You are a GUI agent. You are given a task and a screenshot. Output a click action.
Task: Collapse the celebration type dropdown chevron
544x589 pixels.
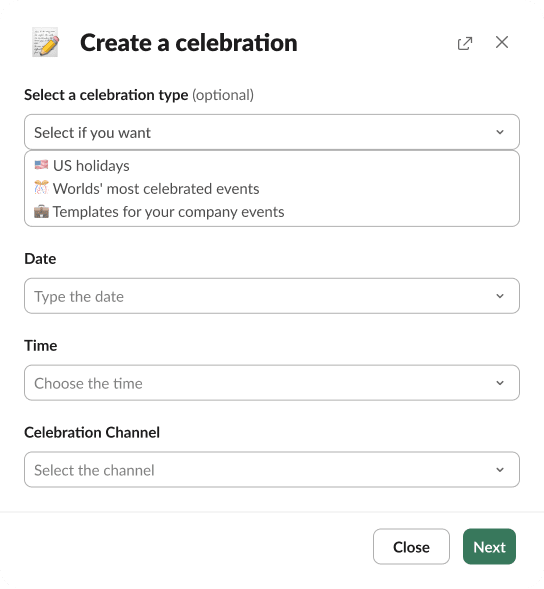500,132
